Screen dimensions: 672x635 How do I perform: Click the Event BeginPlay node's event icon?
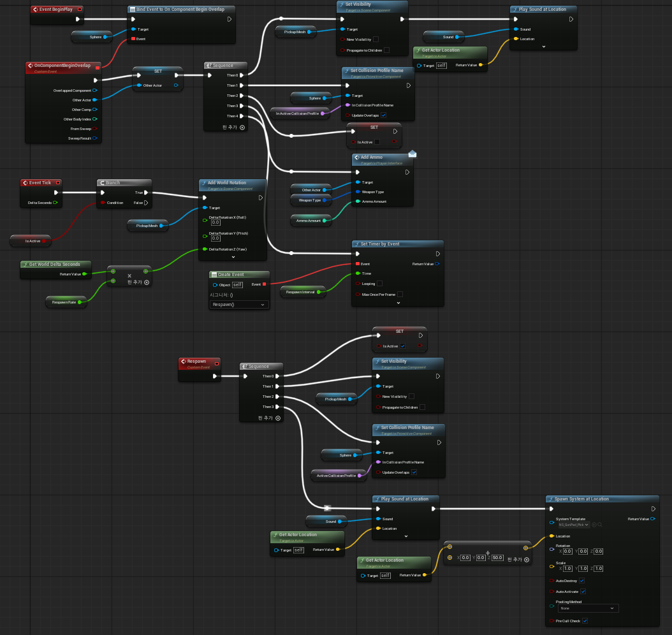pyautogui.click(x=35, y=10)
